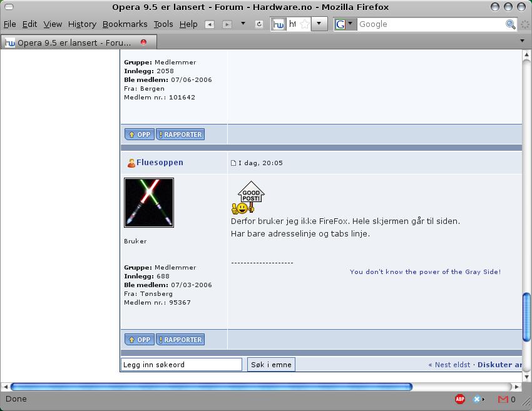Click the 'I dag, 20:05' timestamp
Viewport: 532px width, 411px height.
coord(260,163)
